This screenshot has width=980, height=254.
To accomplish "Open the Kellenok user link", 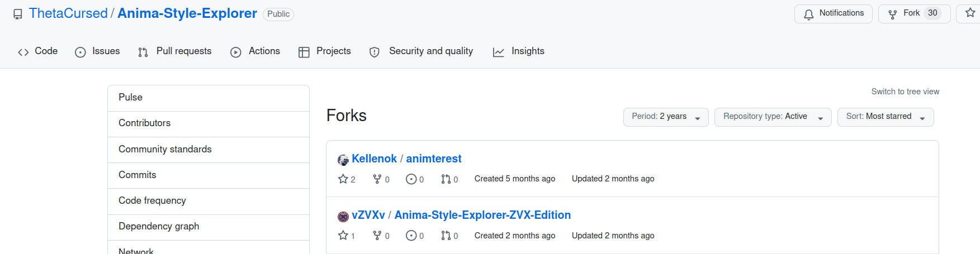I will [x=374, y=159].
